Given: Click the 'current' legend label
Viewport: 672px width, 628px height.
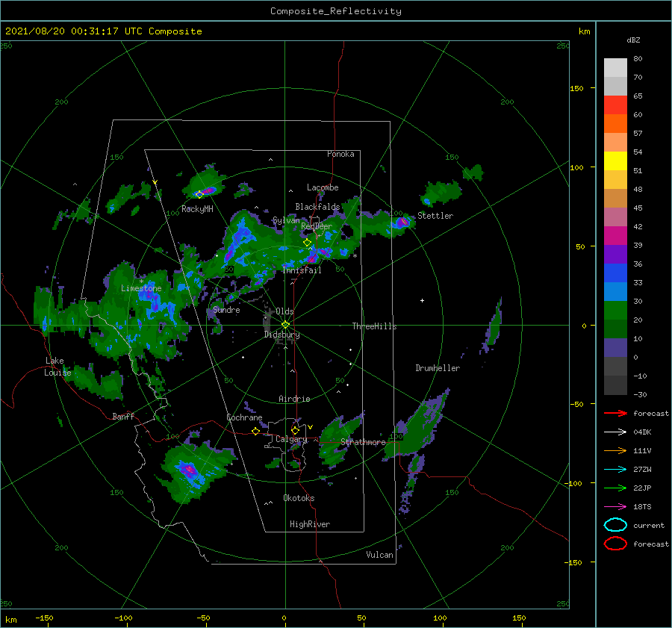Looking at the screenshot, I should pos(649,525).
